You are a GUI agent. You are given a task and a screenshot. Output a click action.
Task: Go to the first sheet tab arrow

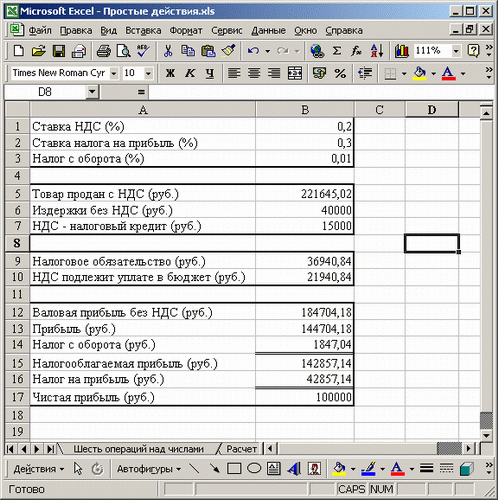(x=10, y=449)
